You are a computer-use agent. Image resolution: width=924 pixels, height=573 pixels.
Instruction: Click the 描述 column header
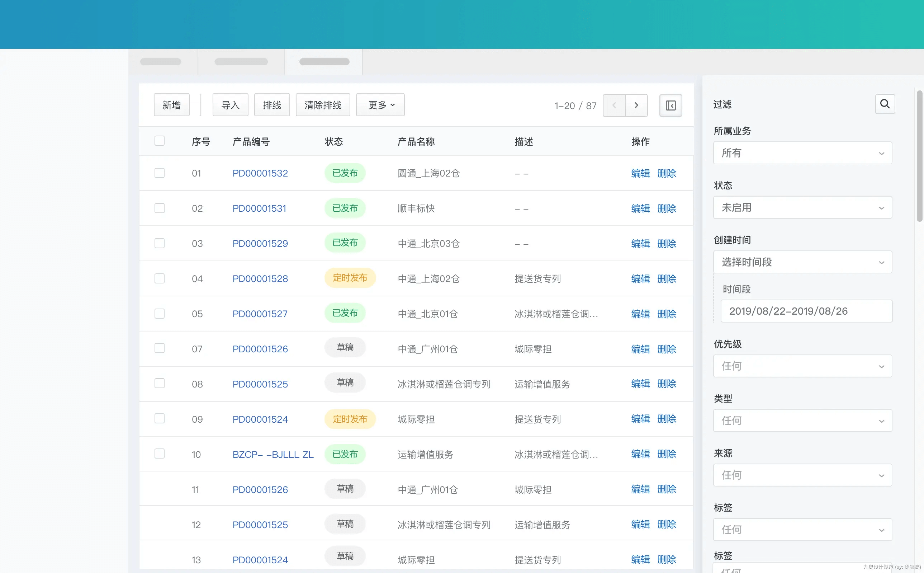coord(524,142)
